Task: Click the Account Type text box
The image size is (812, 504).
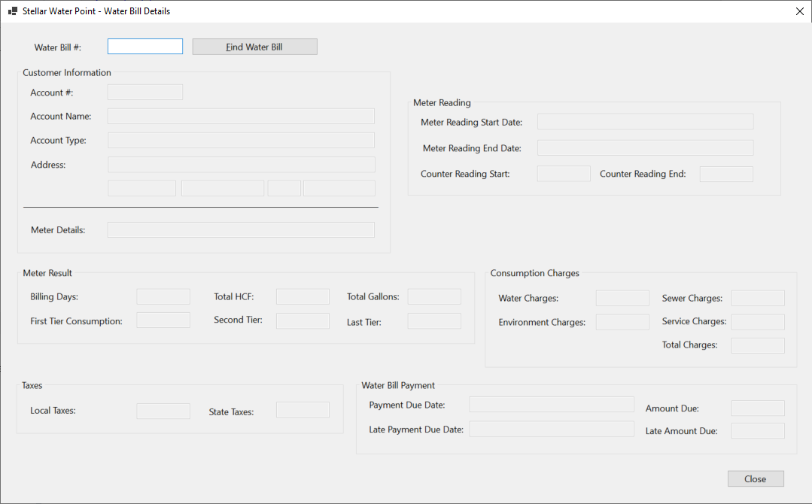Action: tap(241, 140)
